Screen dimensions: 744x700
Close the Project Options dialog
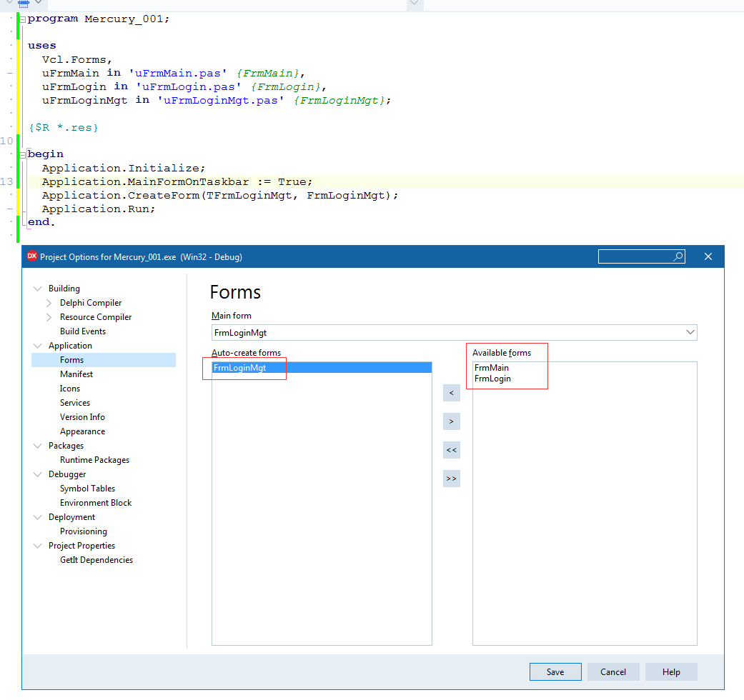point(708,256)
